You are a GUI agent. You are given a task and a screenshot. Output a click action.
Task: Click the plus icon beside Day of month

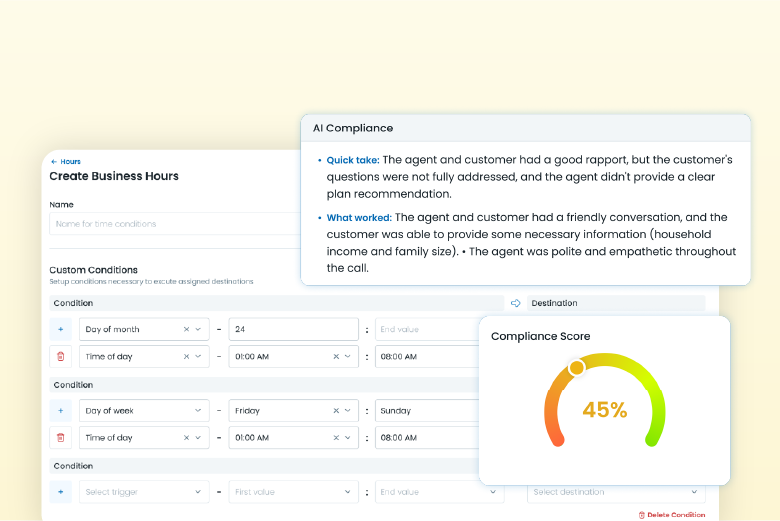tap(61, 329)
